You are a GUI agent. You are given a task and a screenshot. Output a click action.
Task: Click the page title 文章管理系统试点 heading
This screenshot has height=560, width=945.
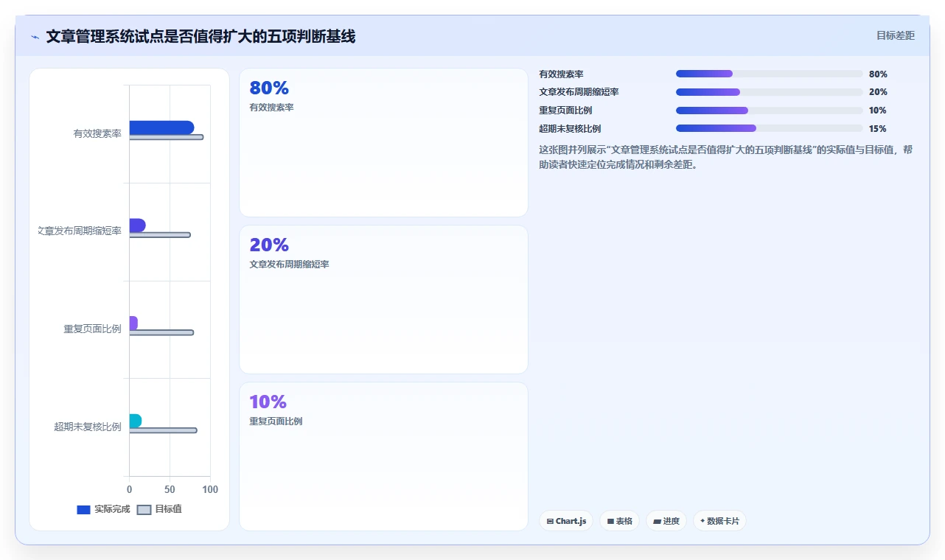coord(200,36)
